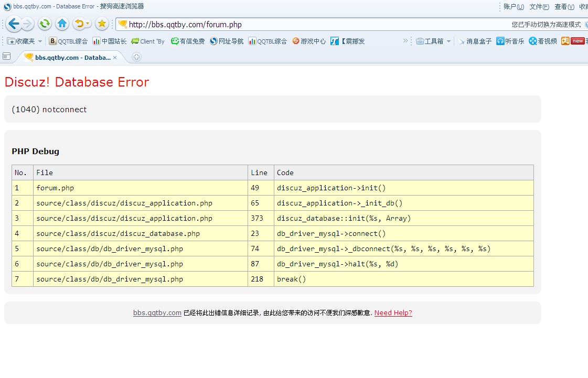This screenshot has width=588, height=378.
Task: Open the 游戏中心 bookmark
Action: tap(309, 41)
